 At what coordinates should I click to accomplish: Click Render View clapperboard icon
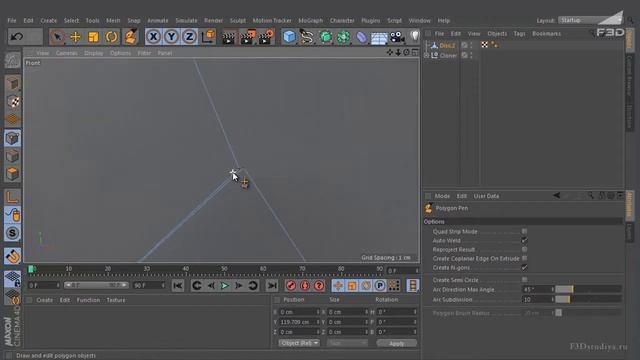229,37
